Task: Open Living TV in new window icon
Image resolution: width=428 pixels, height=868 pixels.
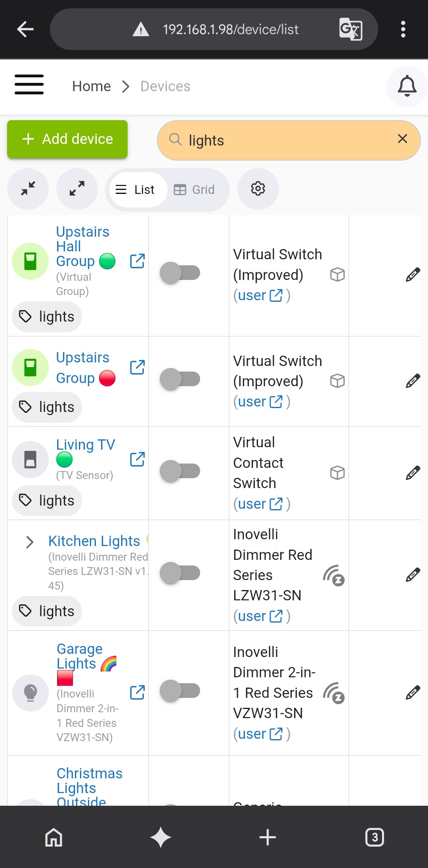Action: click(x=138, y=459)
